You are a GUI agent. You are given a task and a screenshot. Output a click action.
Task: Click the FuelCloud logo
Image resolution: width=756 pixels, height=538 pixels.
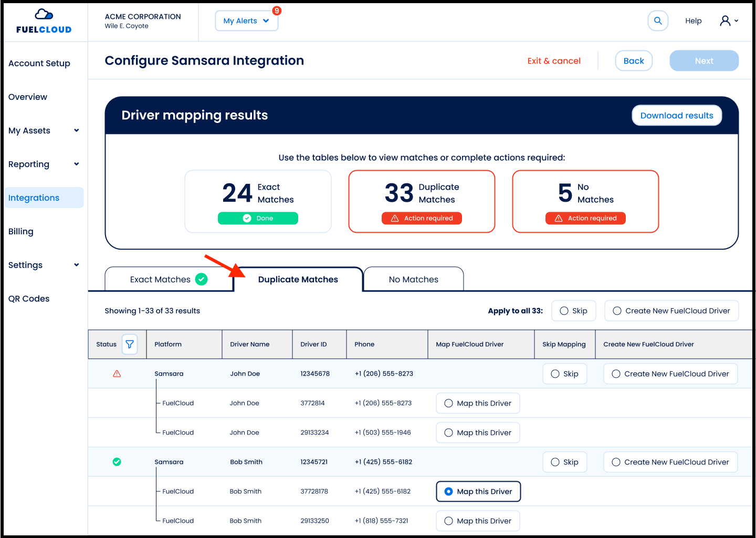tap(44, 21)
